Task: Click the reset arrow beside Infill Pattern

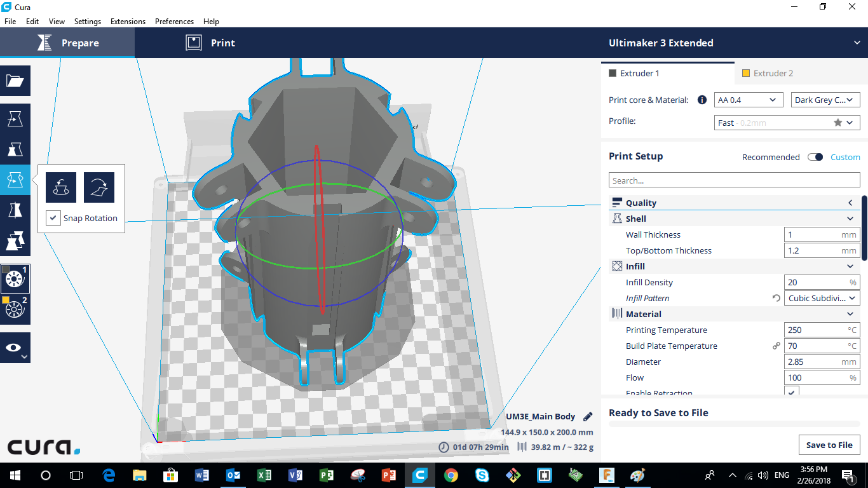Action: click(x=776, y=298)
